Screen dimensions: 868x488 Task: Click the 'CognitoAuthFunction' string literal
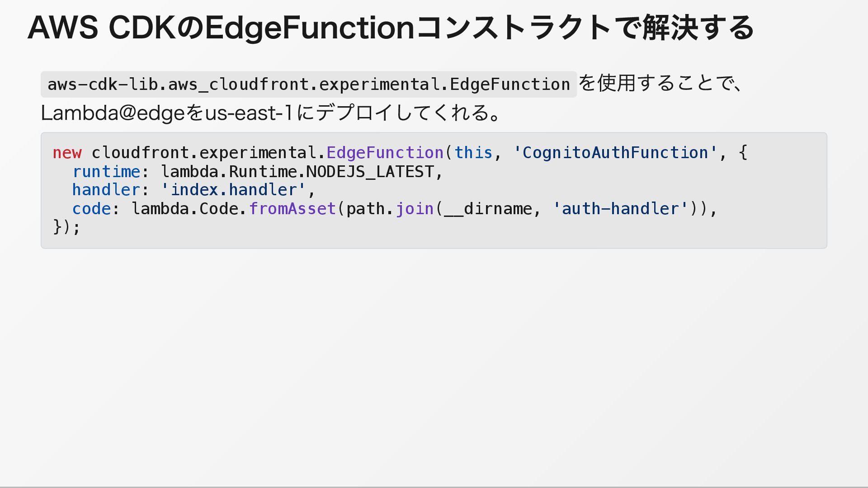[x=615, y=153]
